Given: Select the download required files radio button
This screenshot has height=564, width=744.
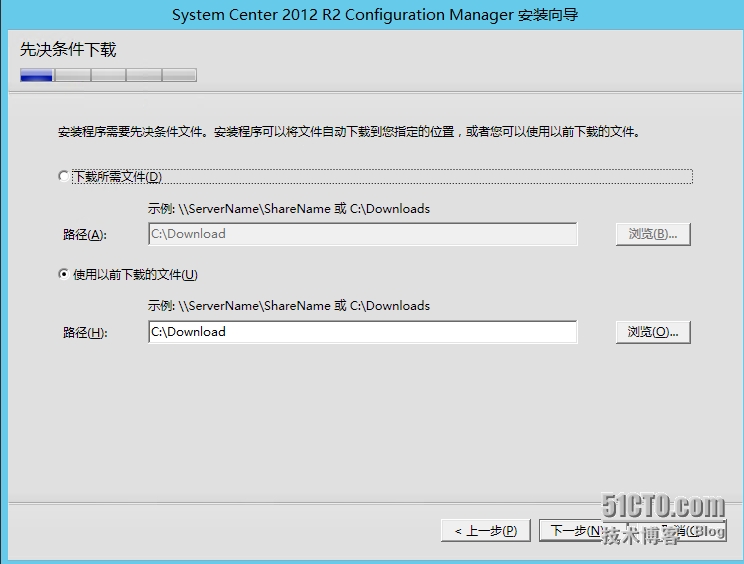Looking at the screenshot, I should [64, 176].
